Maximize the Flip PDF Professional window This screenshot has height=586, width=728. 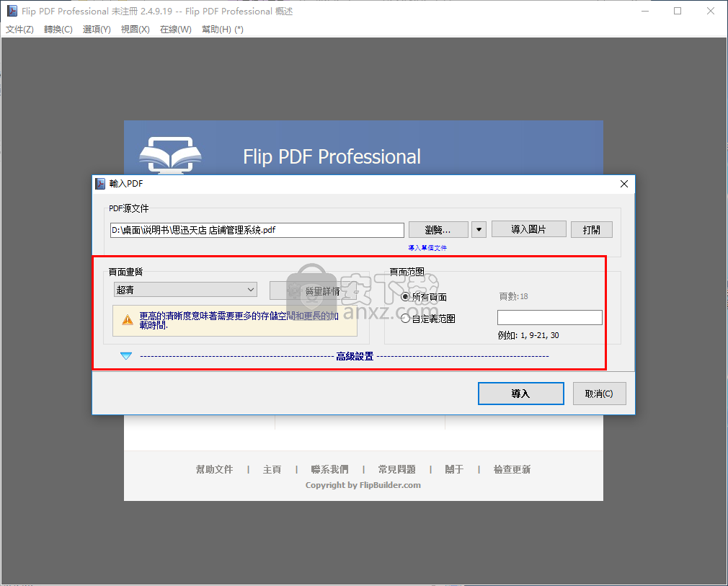coord(678,11)
